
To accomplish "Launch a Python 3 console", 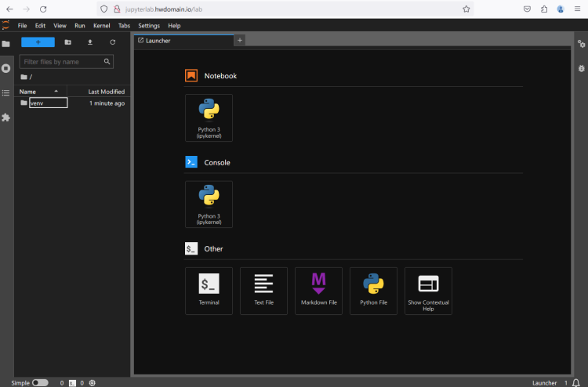I will click(209, 204).
